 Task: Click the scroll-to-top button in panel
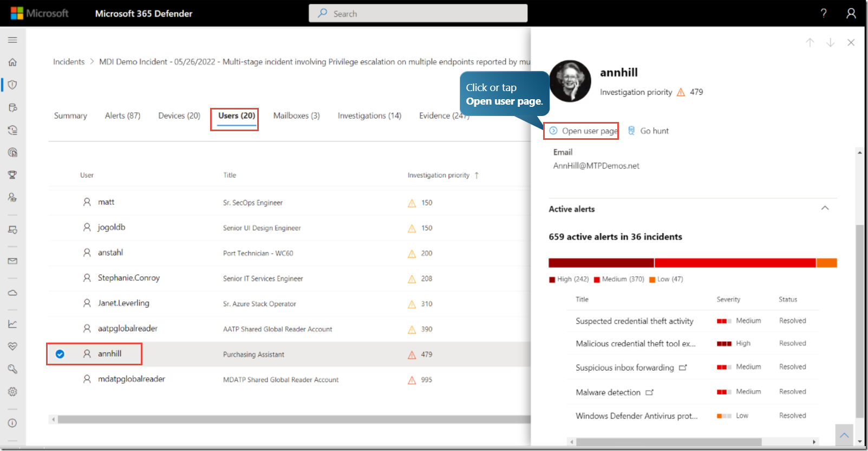click(x=844, y=435)
